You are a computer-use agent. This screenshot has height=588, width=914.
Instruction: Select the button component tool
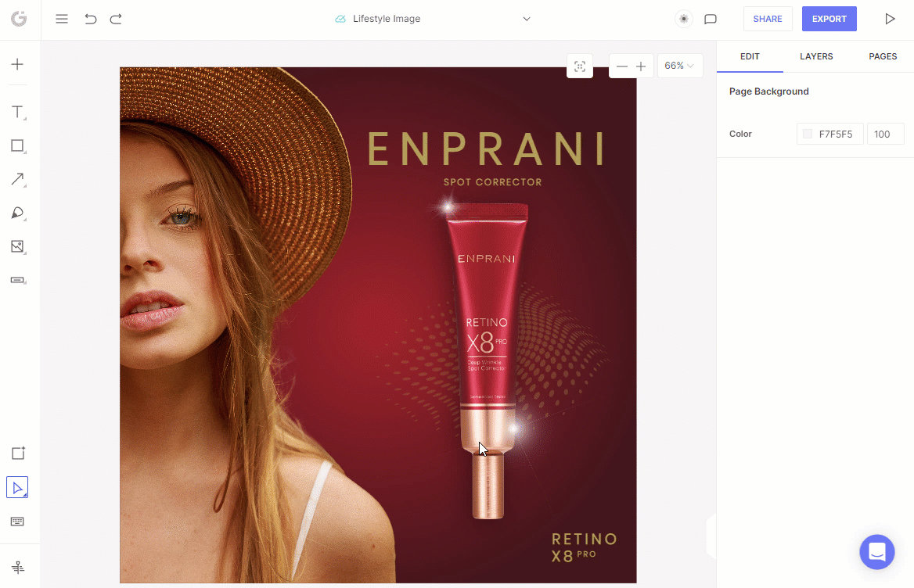[x=18, y=280]
